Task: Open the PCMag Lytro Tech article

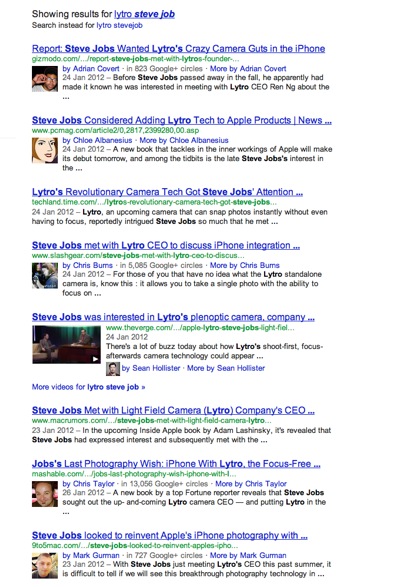Action: click(x=182, y=120)
